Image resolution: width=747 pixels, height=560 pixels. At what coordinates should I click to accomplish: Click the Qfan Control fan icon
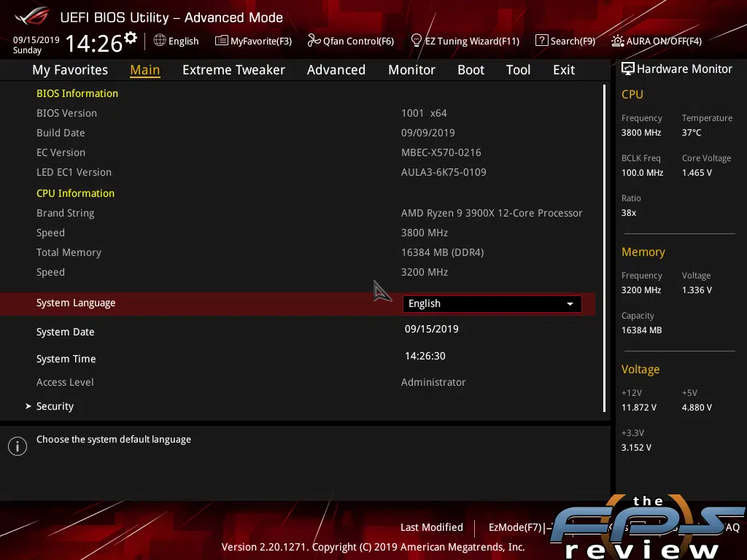(x=314, y=41)
